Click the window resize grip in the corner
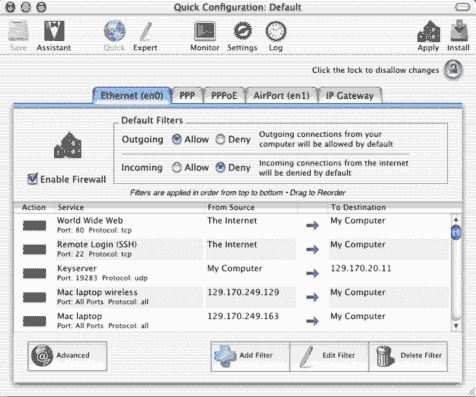476x397 pixels. 470,391
